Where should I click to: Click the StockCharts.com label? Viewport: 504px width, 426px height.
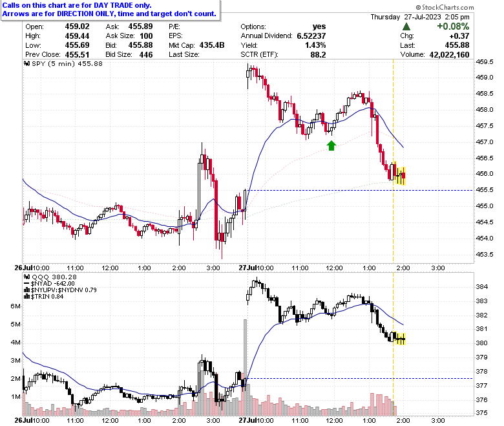(x=445, y=7)
